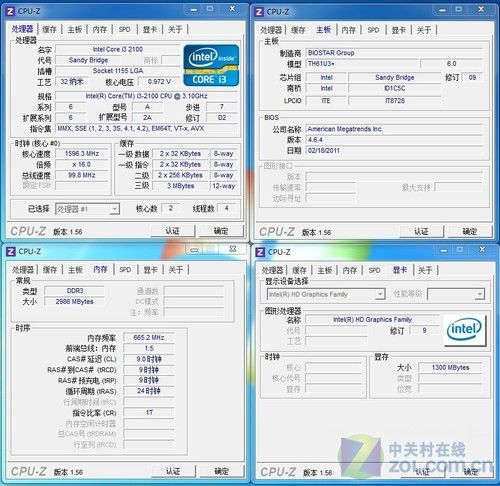Click CPU-Z app icon in processor window title

10,11
